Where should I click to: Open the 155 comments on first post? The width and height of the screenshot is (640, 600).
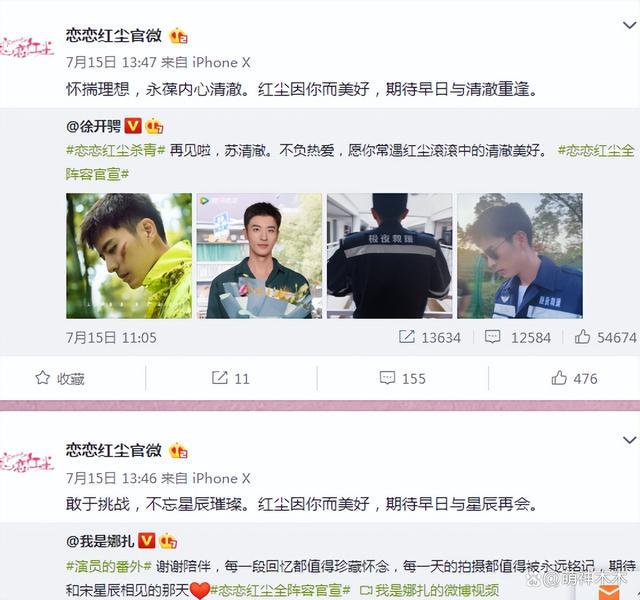402,378
